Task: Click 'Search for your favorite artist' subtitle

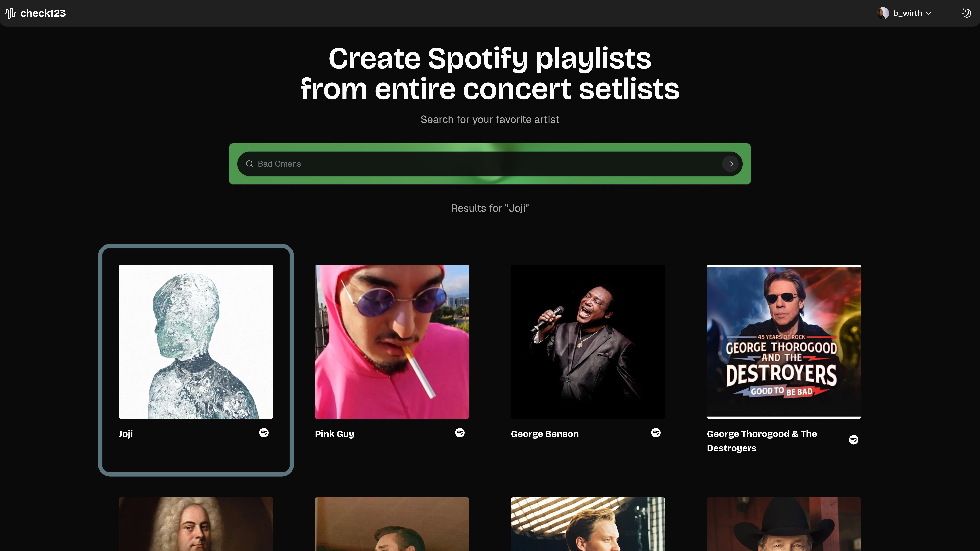Action: pos(490,120)
